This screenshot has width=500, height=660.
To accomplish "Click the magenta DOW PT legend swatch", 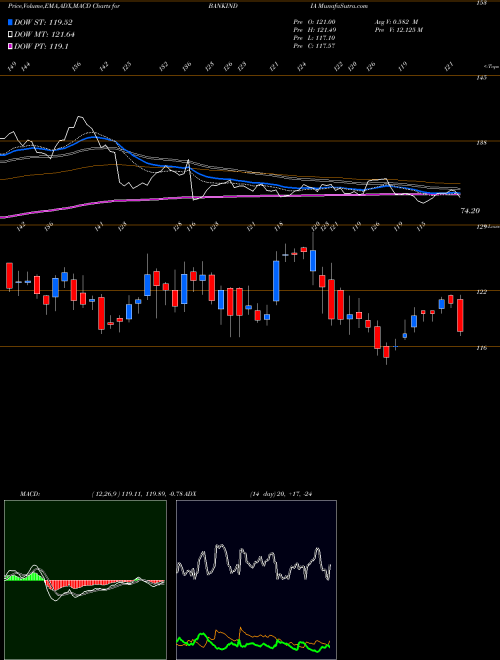I will [10, 46].
